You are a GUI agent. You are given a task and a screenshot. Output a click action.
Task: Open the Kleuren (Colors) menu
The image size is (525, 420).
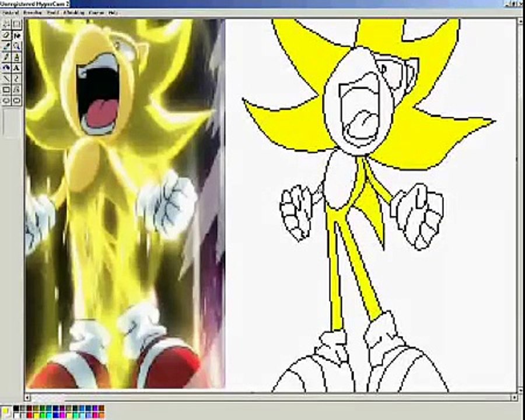click(96, 13)
